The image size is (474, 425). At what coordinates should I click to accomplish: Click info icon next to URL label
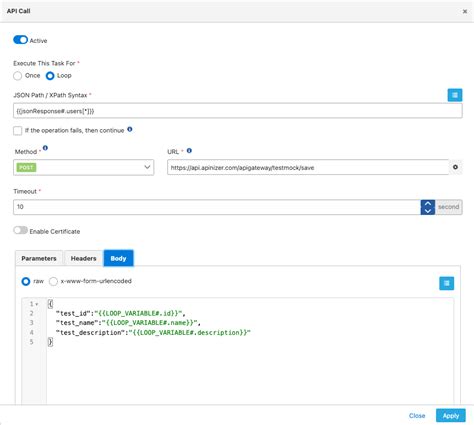point(189,151)
